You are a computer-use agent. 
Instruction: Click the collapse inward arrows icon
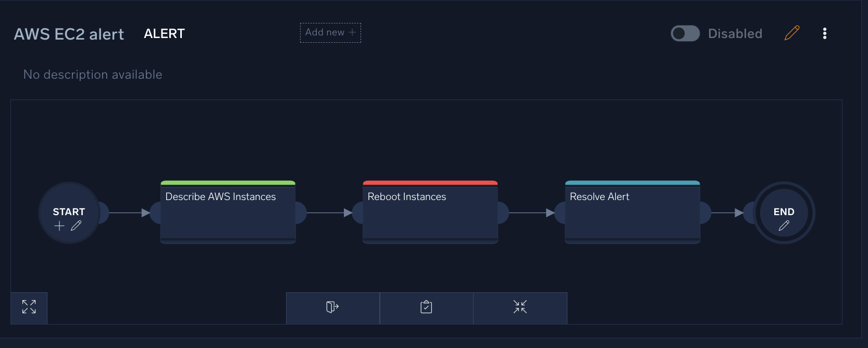tap(520, 307)
